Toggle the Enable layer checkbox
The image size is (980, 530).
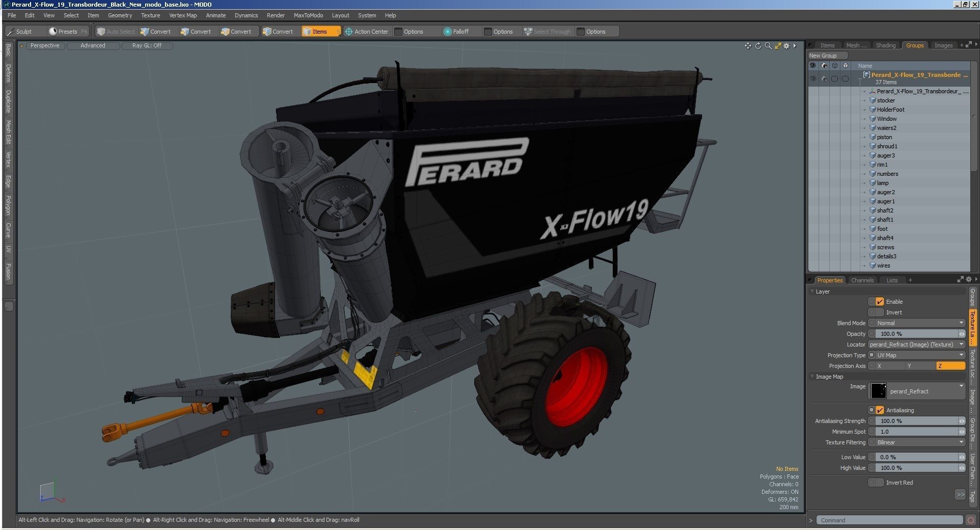pyautogui.click(x=880, y=302)
